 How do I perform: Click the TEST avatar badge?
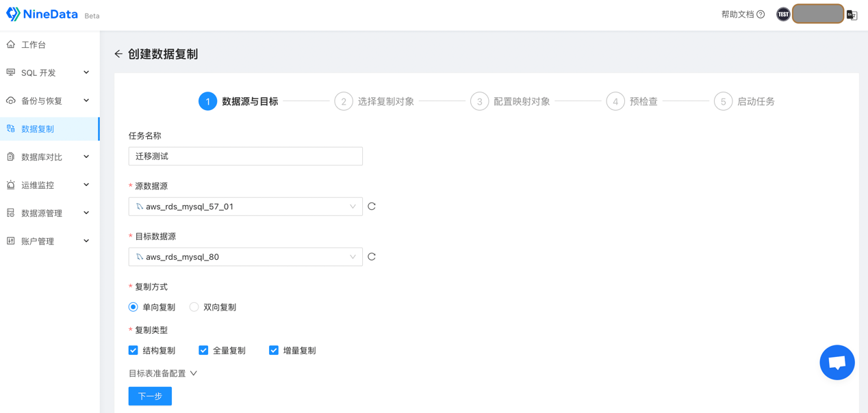[x=783, y=14]
